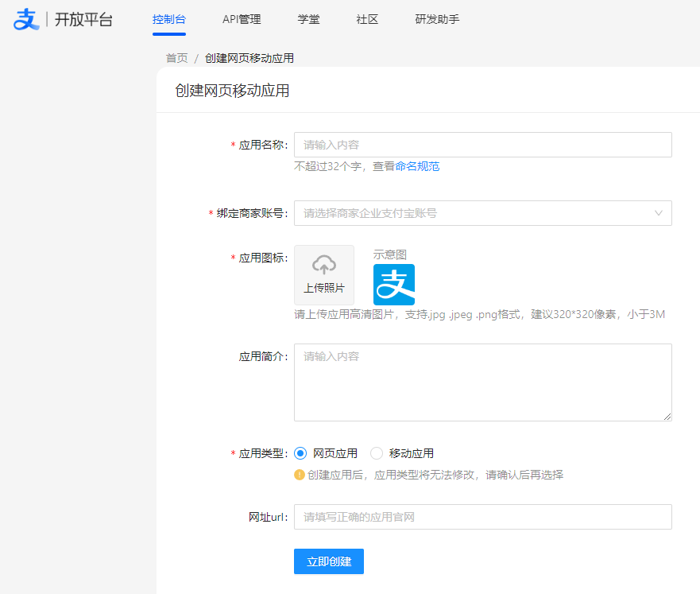Click the orange warning icon below app type

(299, 475)
